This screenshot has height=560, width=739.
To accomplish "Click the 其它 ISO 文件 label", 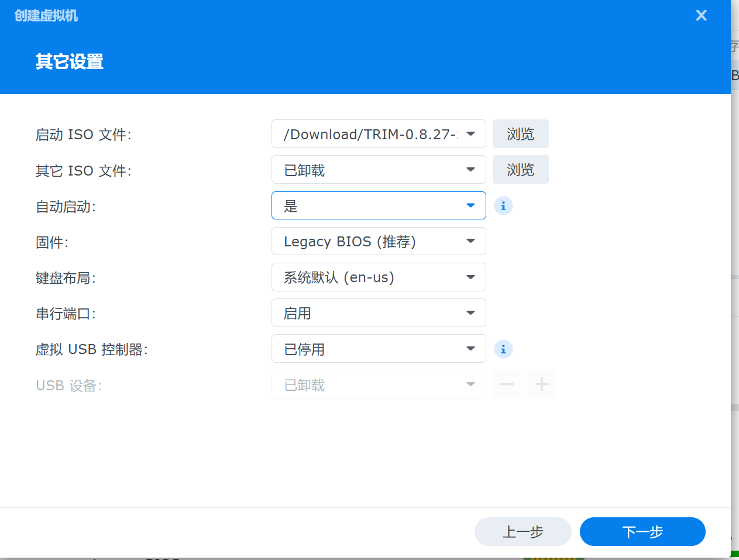I will (x=84, y=171).
